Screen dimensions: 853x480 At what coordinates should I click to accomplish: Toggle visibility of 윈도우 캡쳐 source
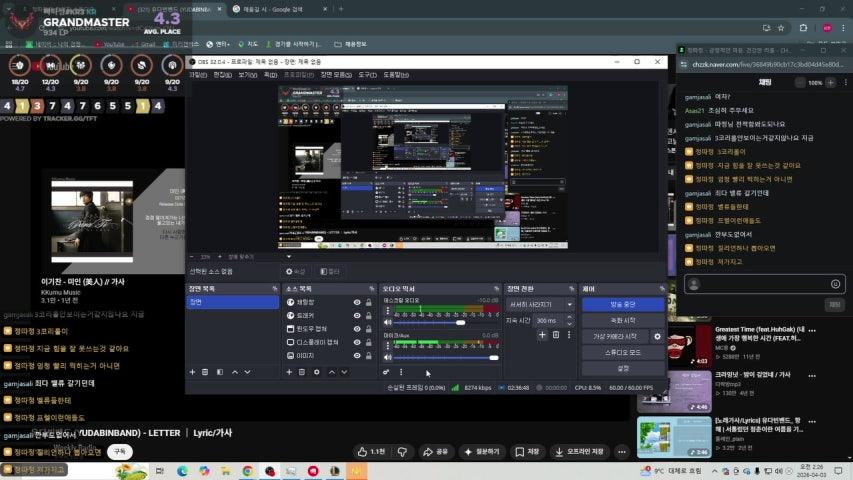357,329
